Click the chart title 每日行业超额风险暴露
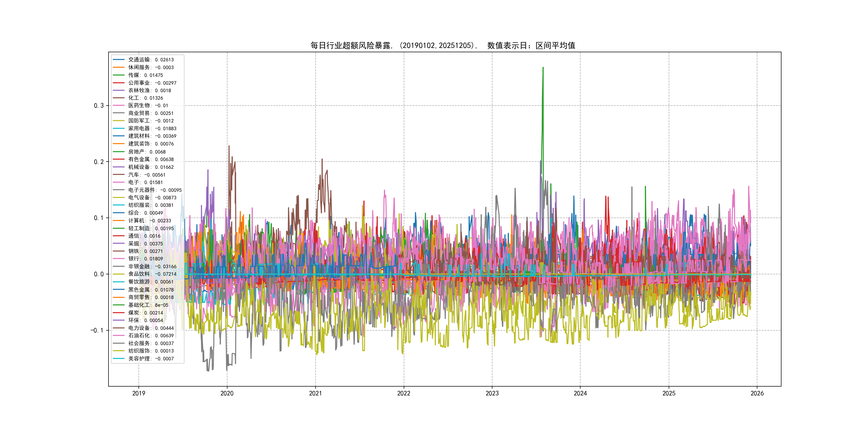The height and width of the screenshot is (434, 868). tap(350, 46)
